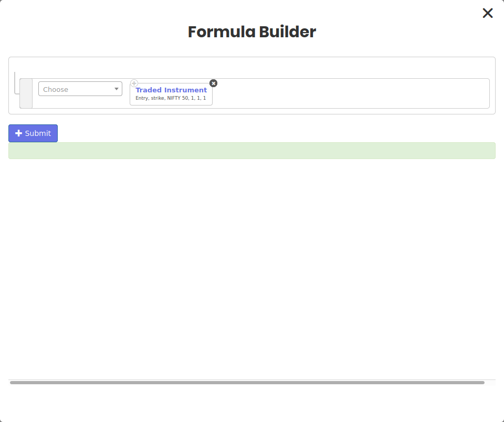
Task: Close the Formula Builder dialog
Action: 487,13
